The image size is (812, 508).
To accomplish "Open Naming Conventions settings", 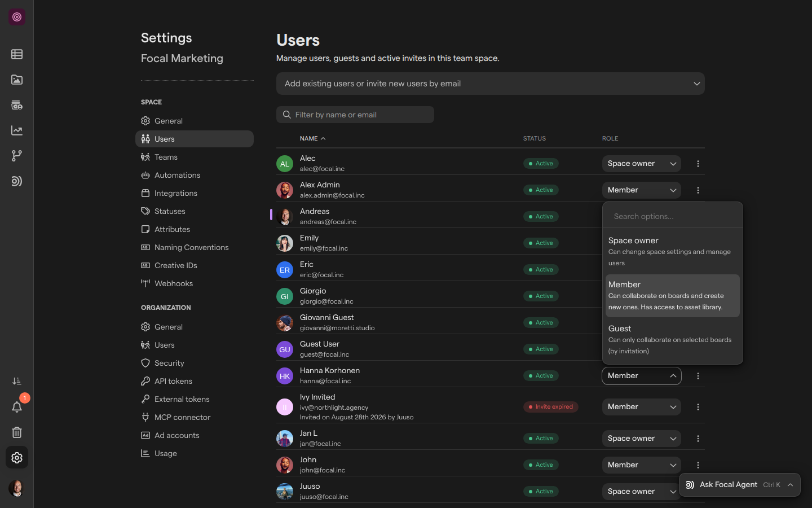I will (x=195, y=247).
